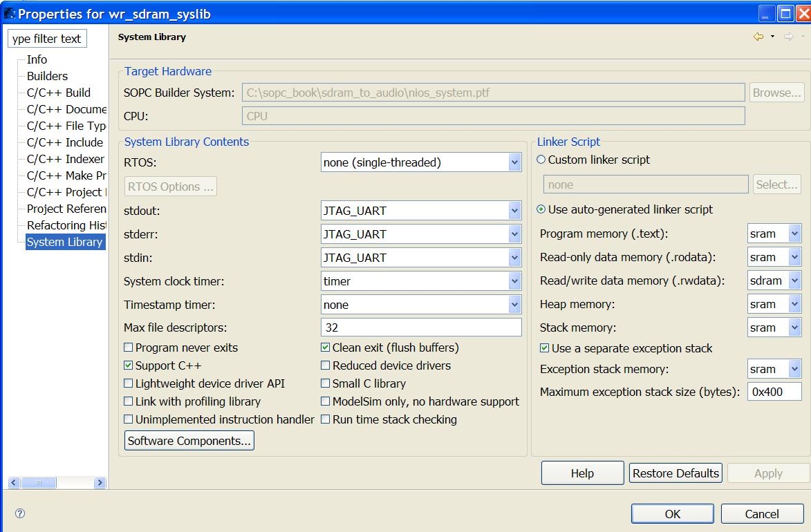Viewport: 811px width, 532px height.
Task: Click the sidebar horizontal scrollbar thumb
Action: [39, 482]
